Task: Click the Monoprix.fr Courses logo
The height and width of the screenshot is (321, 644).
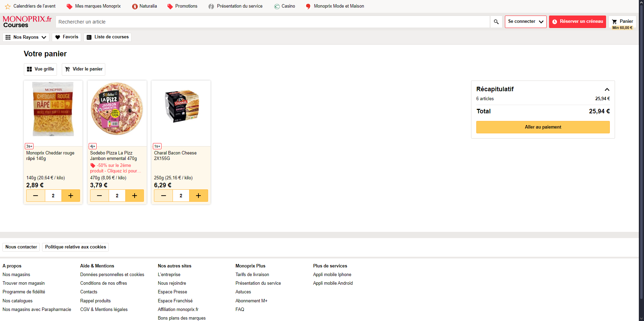Action: click(27, 22)
